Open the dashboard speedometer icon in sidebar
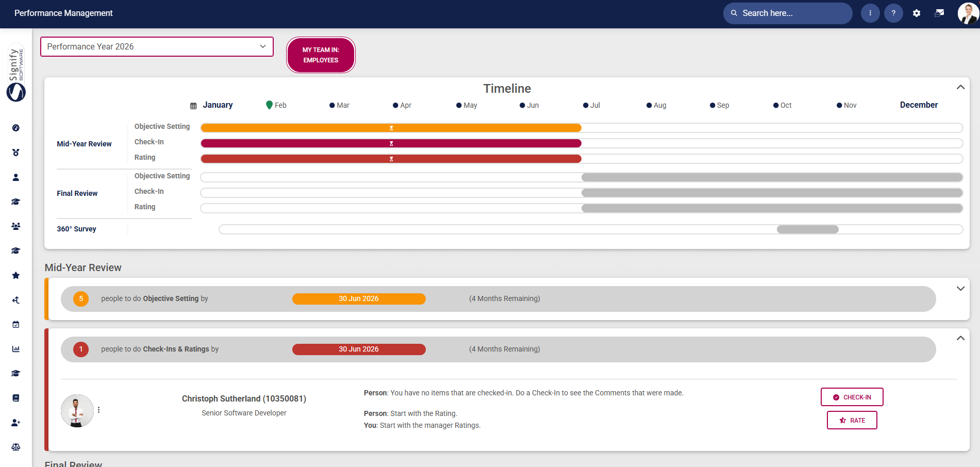Screen dimensions: 980x467 coord(16,128)
